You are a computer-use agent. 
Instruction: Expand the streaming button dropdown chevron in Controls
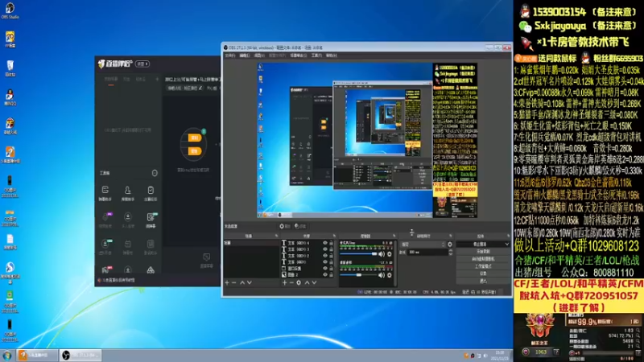coord(506,245)
